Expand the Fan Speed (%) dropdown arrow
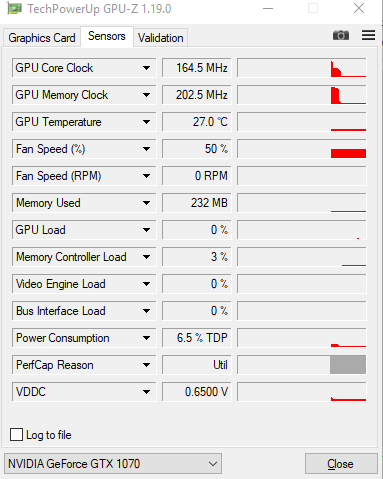This screenshot has height=479, width=383. tap(146, 149)
